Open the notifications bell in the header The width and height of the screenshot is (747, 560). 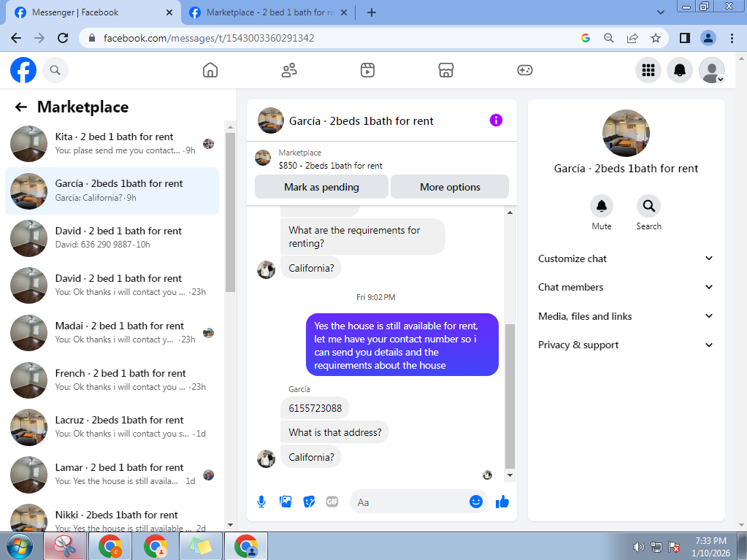(x=679, y=70)
